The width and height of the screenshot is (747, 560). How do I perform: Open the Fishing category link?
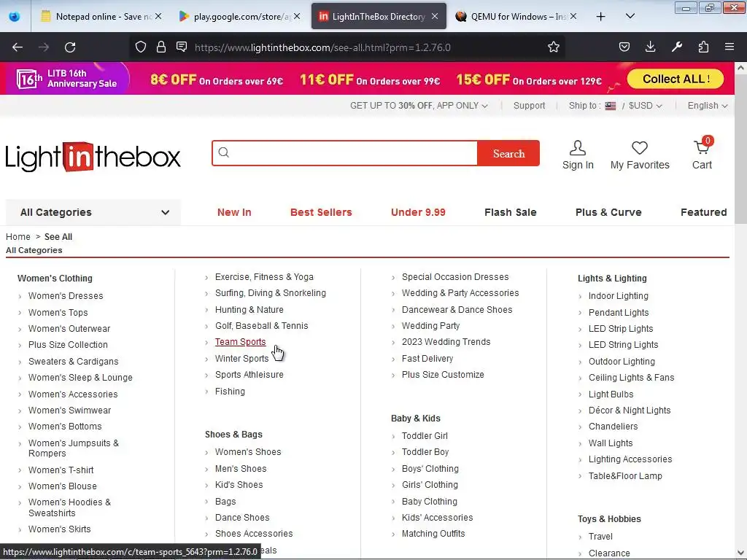(x=230, y=392)
